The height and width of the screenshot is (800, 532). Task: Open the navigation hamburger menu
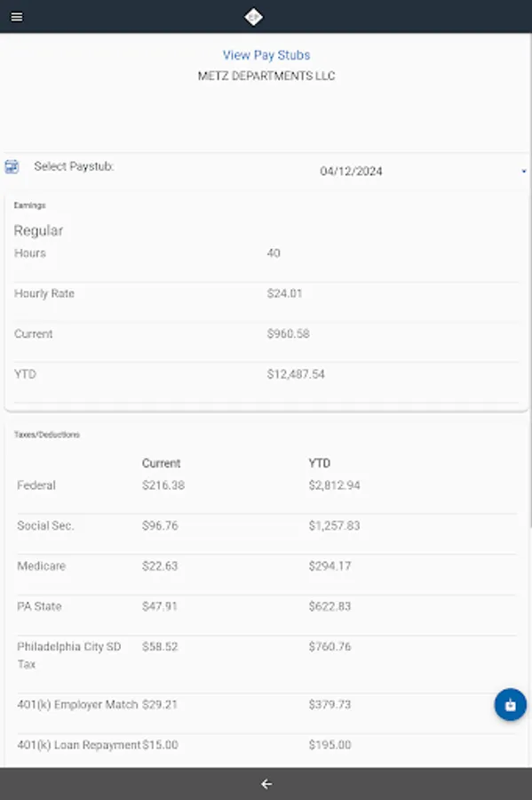click(x=16, y=15)
